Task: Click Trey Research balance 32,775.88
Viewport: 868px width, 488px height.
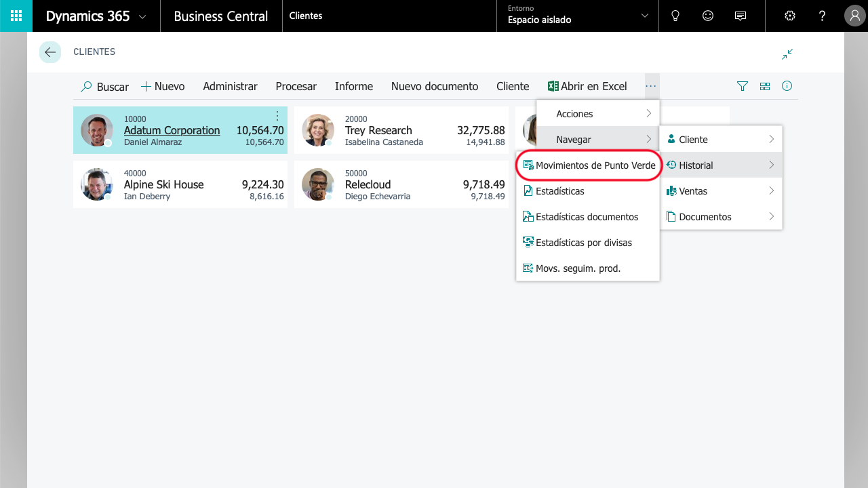Action: [481, 130]
